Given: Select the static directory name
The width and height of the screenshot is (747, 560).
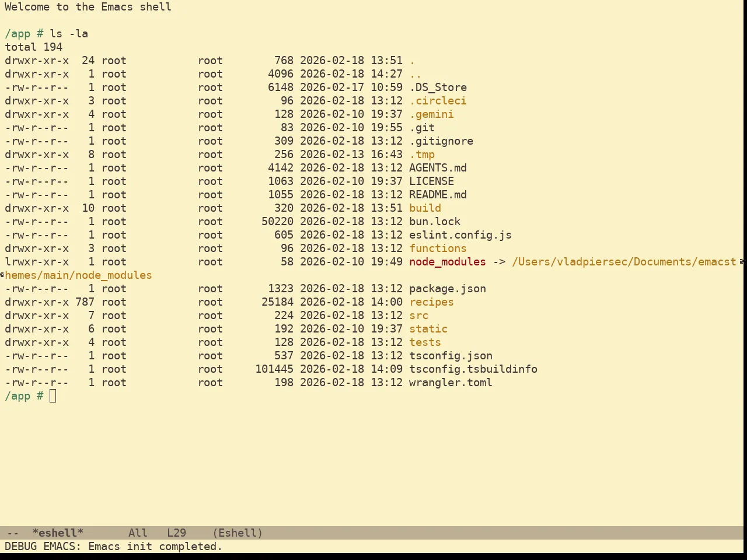Looking at the screenshot, I should (428, 329).
